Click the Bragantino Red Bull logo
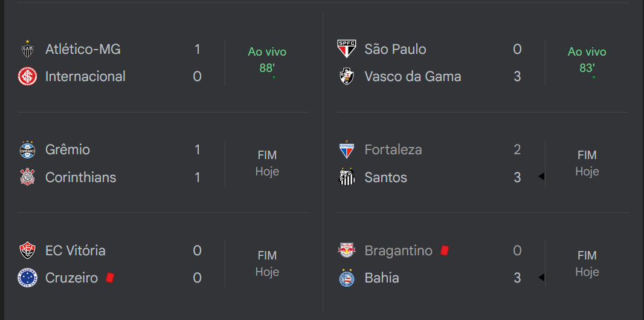Screen dimensions: 644x320 347,250
